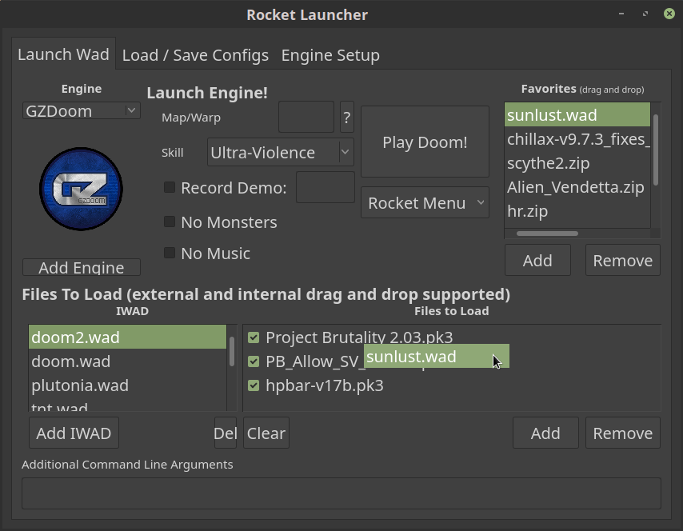Toggle the No Monsters checkbox
Viewport: 683px width, 531px height.
point(170,222)
